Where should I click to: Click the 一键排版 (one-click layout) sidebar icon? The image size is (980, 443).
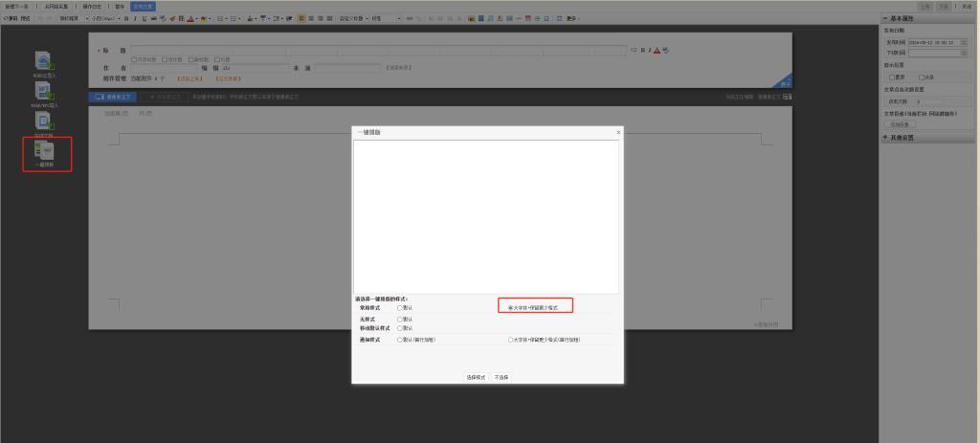[x=45, y=151]
